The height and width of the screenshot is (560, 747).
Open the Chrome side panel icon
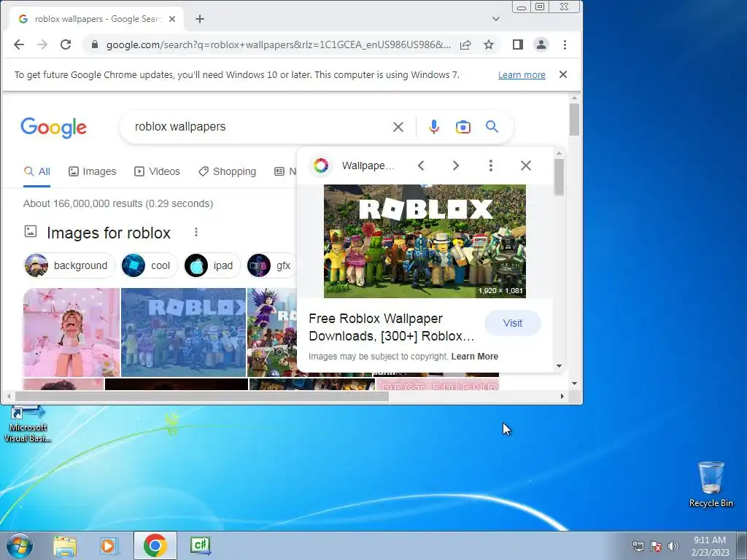pos(518,44)
